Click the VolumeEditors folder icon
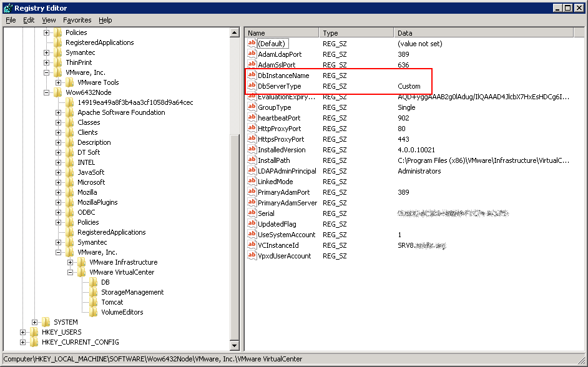Image resolution: width=588 pixels, height=367 pixels. coord(94,312)
